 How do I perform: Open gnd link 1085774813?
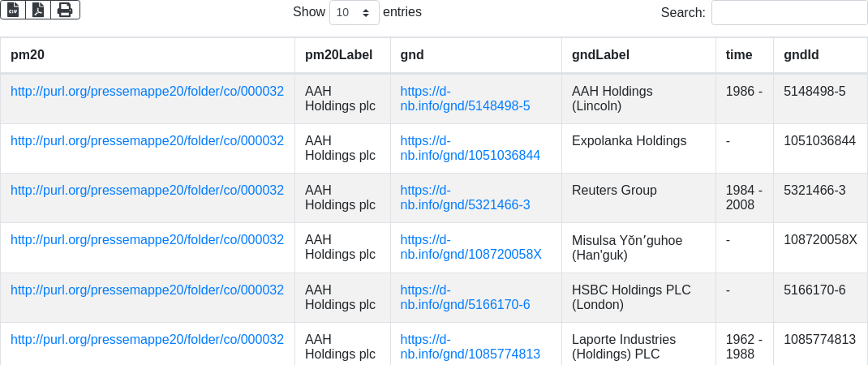(x=470, y=346)
